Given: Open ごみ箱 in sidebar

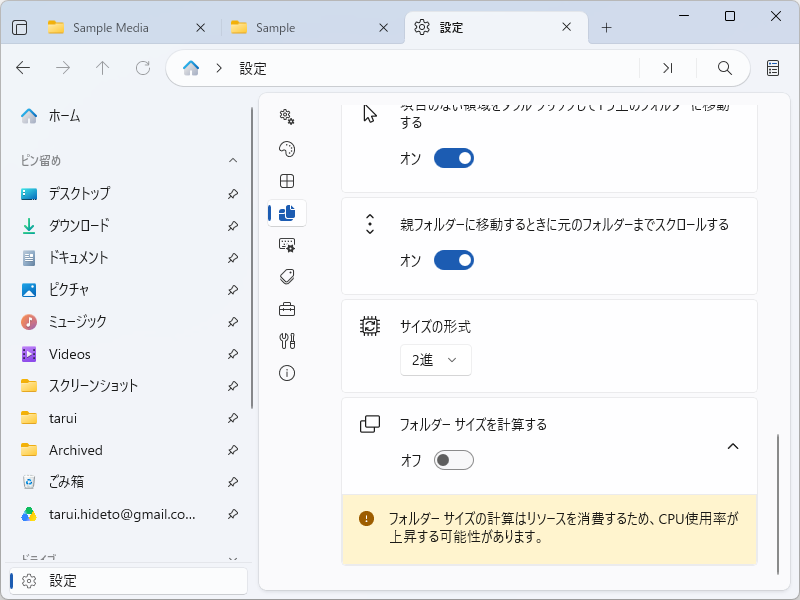Looking at the screenshot, I should (129, 482).
